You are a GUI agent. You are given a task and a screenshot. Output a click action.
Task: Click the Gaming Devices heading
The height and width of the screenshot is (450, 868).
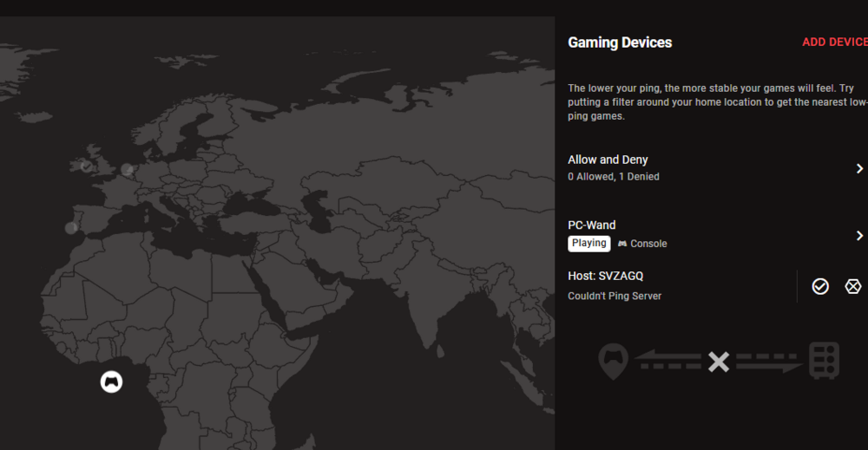tap(620, 42)
